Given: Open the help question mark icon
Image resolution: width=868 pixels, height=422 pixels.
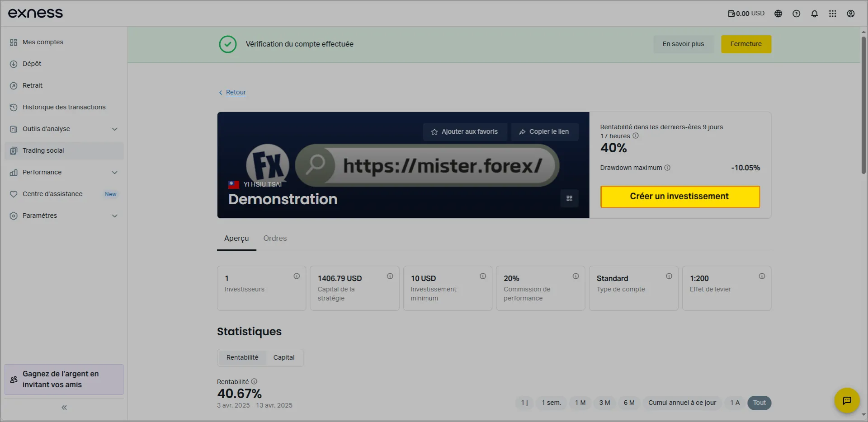Looking at the screenshot, I should pyautogui.click(x=796, y=14).
